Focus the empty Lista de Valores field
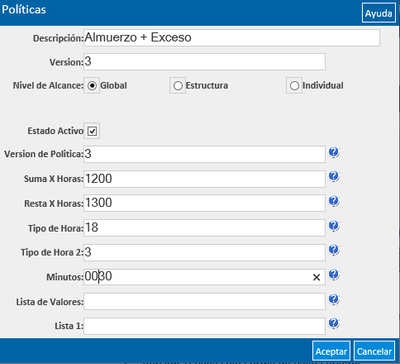The image size is (400, 364). pyautogui.click(x=204, y=301)
